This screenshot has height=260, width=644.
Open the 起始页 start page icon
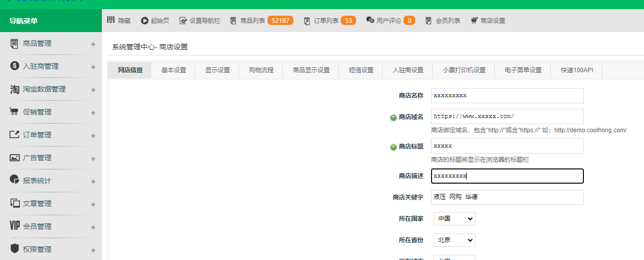click(x=145, y=21)
